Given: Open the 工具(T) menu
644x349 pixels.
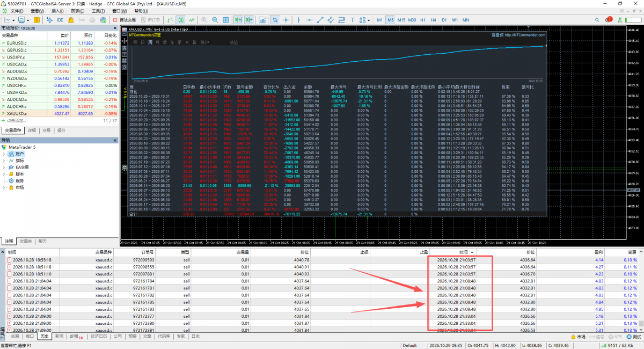Looking at the screenshot, I should click(98, 11).
